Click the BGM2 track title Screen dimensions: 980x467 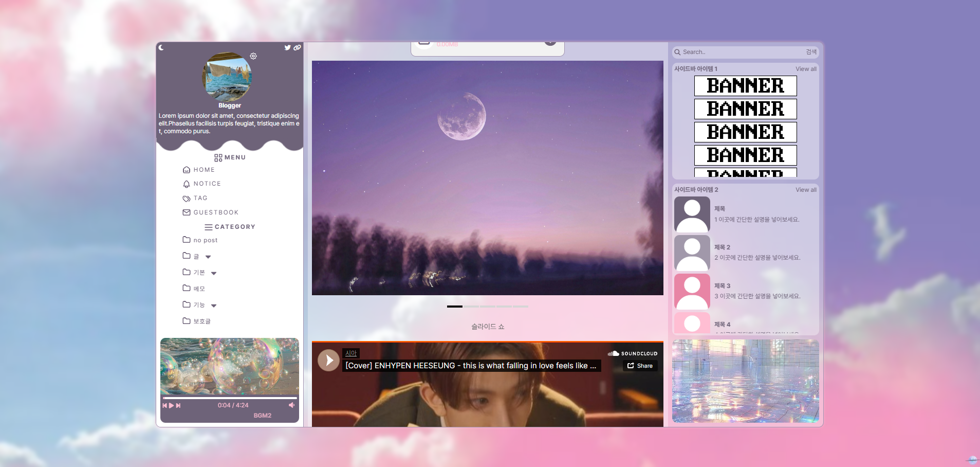click(x=263, y=416)
